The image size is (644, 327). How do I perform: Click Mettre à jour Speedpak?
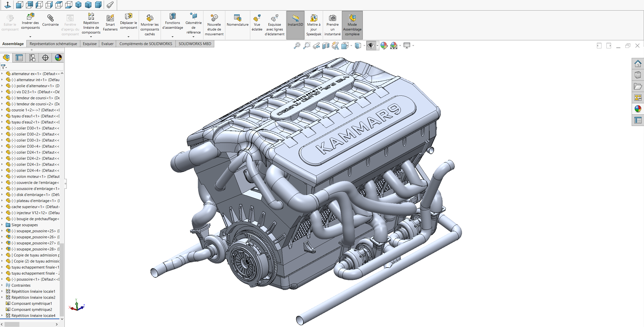coord(313,24)
